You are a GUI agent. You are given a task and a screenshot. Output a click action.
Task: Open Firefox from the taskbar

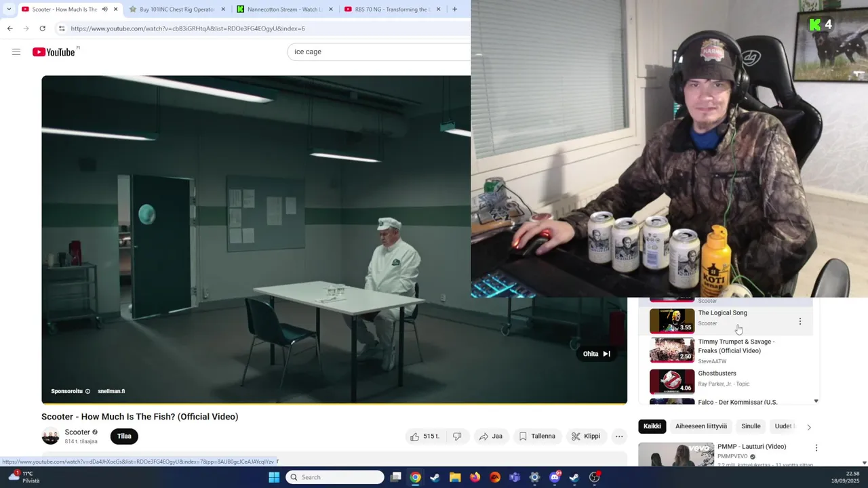point(475,477)
